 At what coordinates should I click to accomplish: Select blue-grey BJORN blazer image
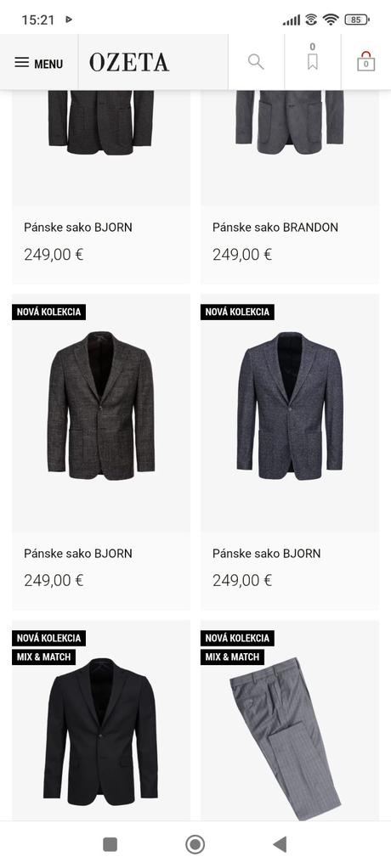[x=290, y=406]
